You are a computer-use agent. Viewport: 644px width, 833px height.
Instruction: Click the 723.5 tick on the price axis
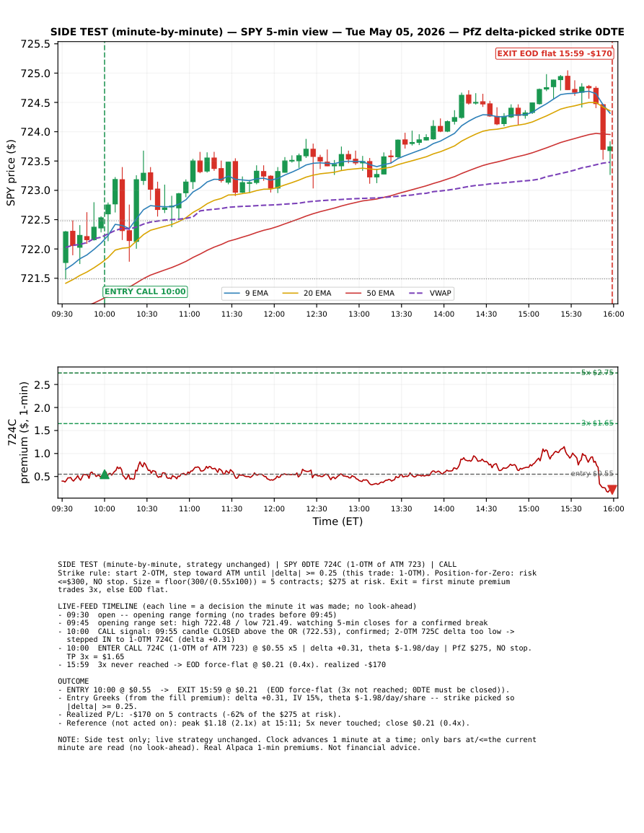coord(35,162)
